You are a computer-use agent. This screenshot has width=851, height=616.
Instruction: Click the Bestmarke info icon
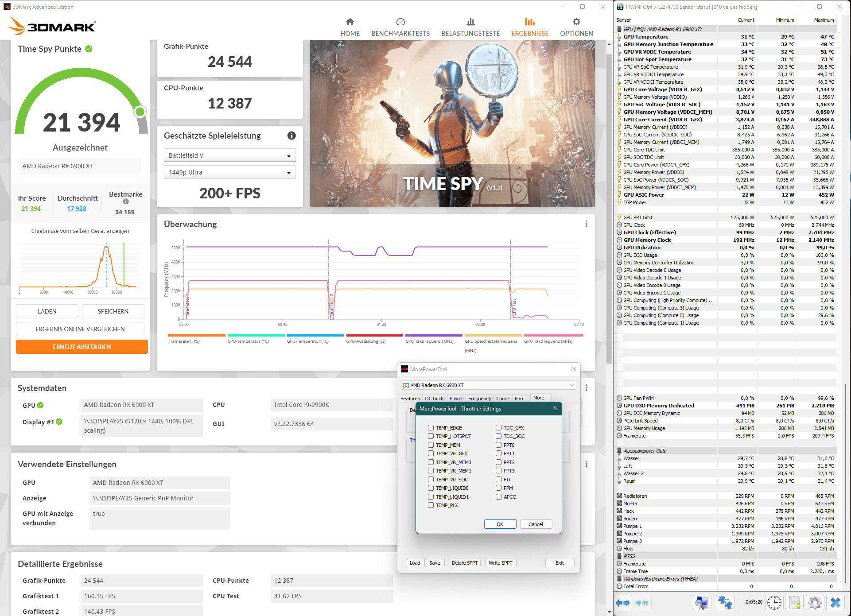126,201
